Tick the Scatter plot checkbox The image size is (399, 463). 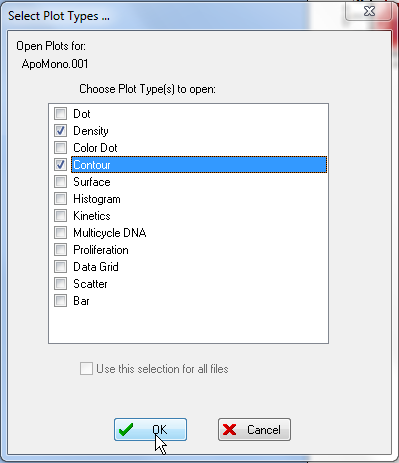click(x=60, y=284)
